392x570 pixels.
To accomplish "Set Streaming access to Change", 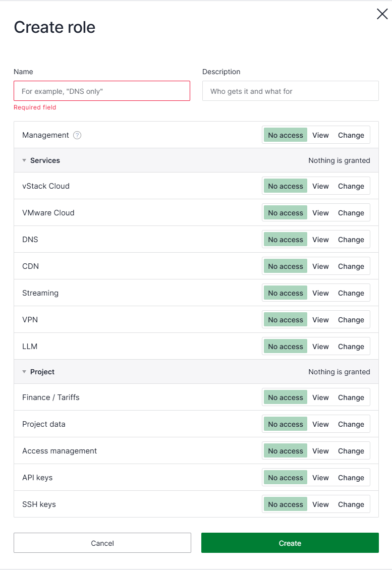I will point(351,293).
